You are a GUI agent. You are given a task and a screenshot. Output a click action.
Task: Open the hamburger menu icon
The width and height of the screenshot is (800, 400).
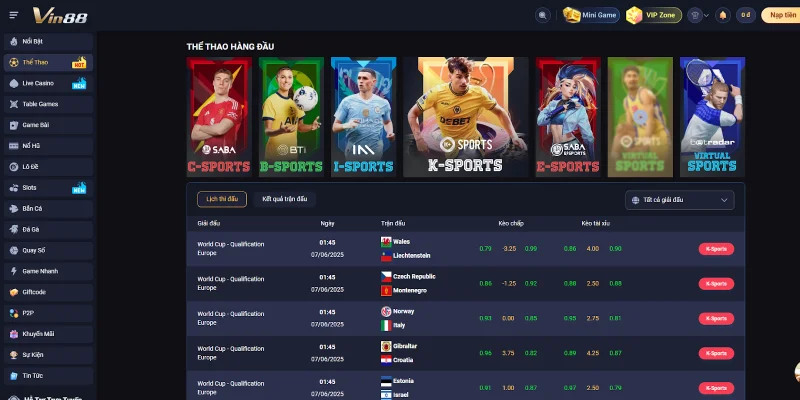pos(14,15)
